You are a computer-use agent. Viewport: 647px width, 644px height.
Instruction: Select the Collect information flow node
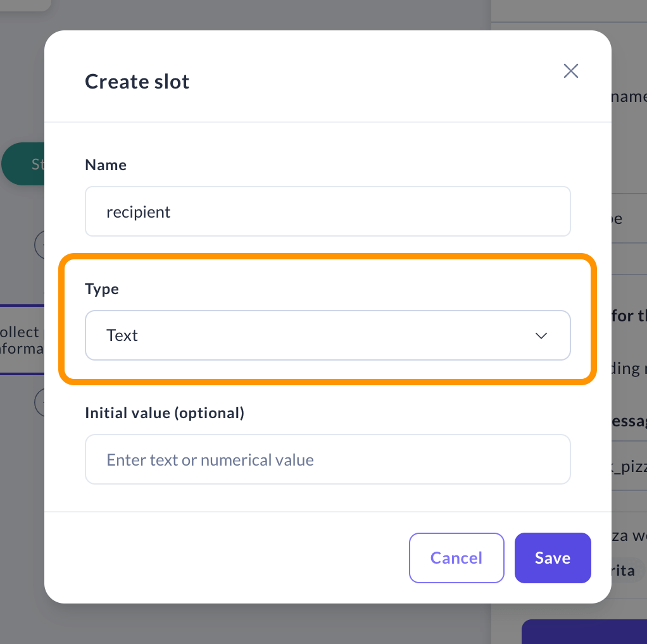(22, 340)
